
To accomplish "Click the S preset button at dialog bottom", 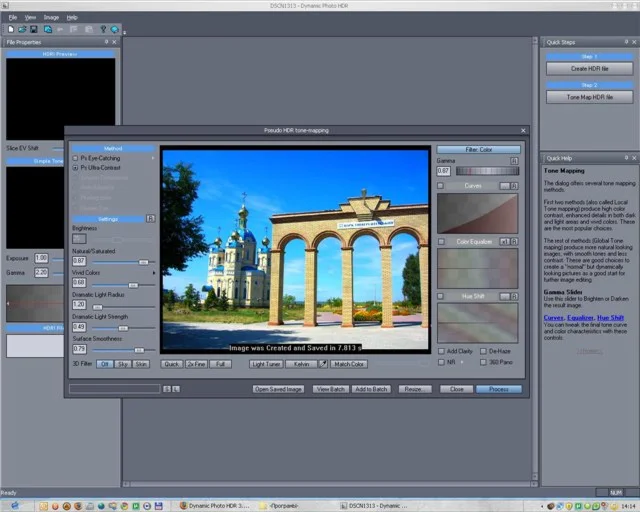I will click(x=167, y=389).
